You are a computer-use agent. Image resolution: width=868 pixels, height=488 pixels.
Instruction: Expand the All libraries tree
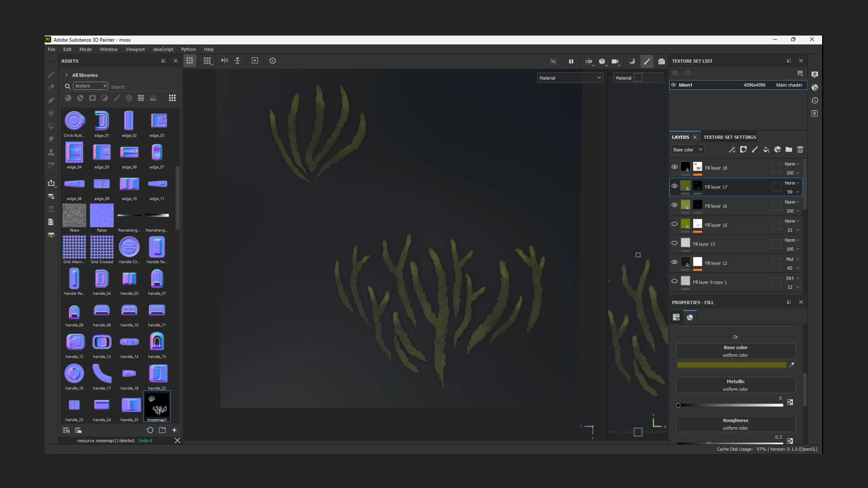tap(66, 75)
